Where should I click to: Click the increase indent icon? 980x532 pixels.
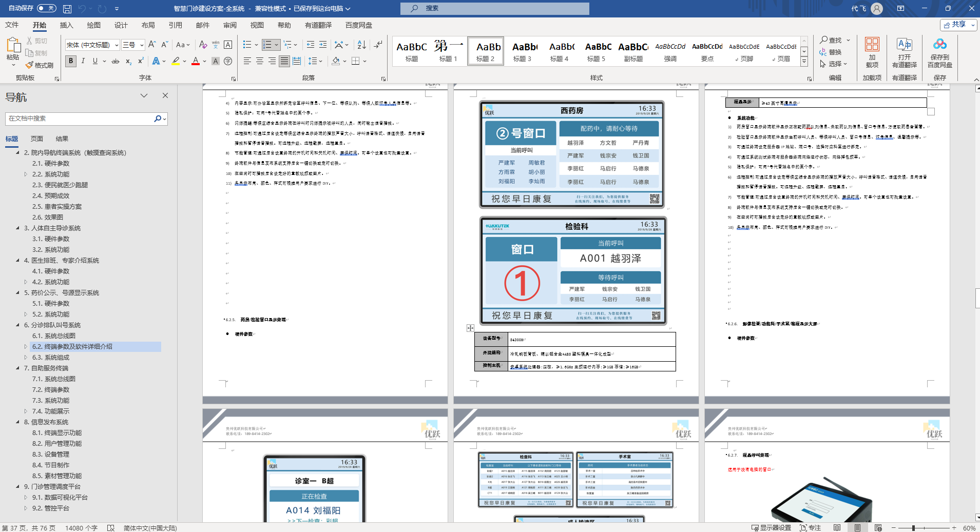(323, 45)
